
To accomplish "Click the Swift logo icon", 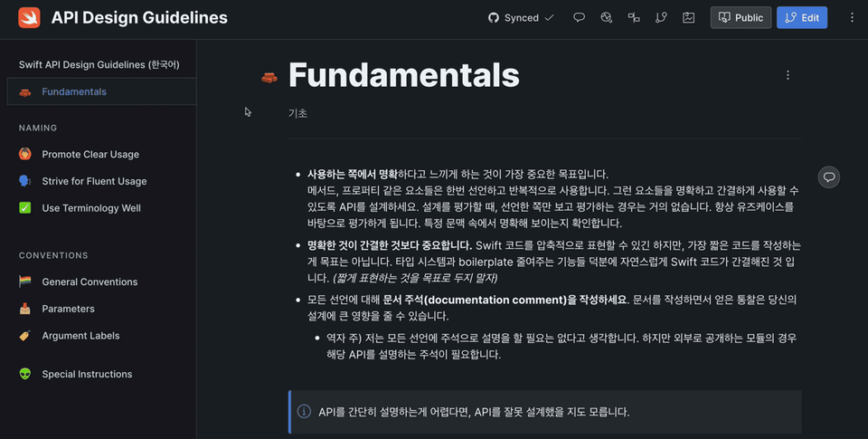I will [x=29, y=17].
